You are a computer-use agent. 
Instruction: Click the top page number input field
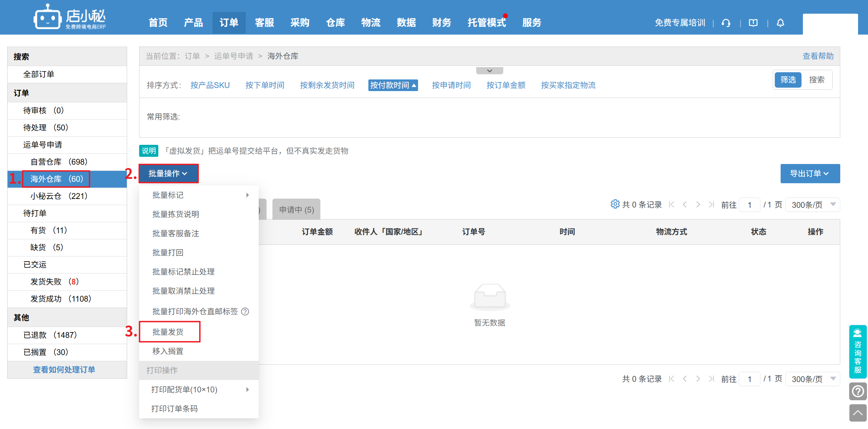[x=749, y=205]
